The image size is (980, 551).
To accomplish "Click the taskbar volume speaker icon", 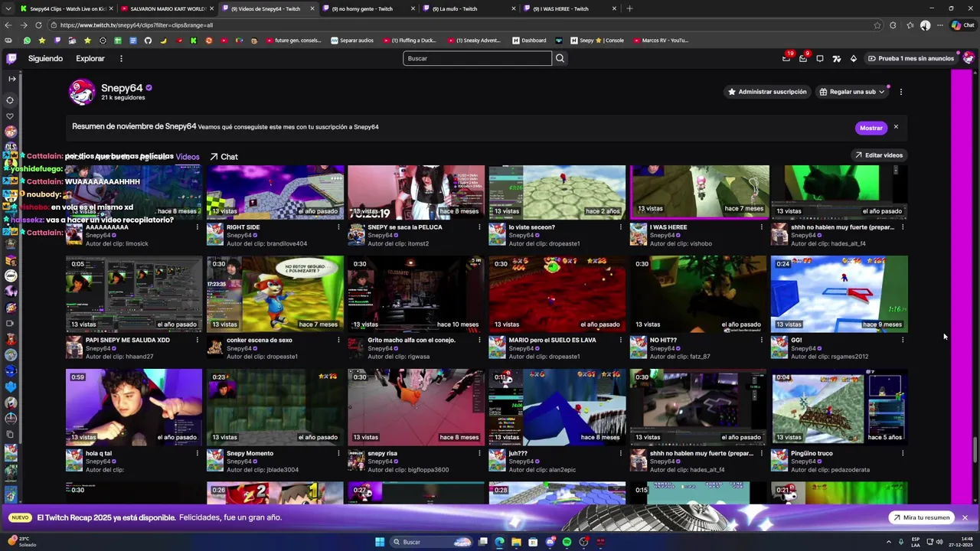I will point(939,542).
